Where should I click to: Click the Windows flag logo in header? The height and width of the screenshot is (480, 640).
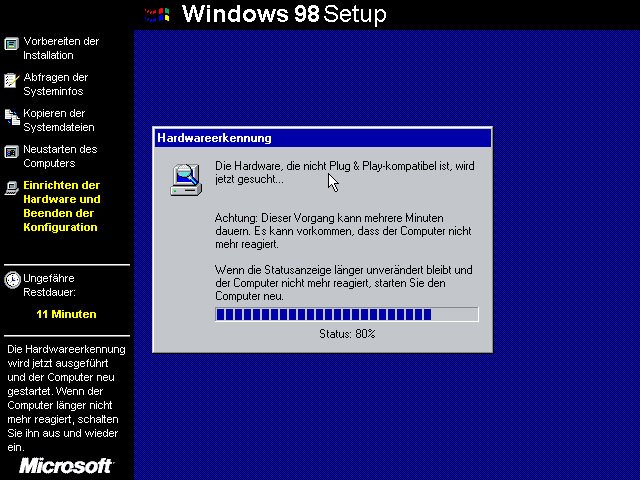click(156, 14)
